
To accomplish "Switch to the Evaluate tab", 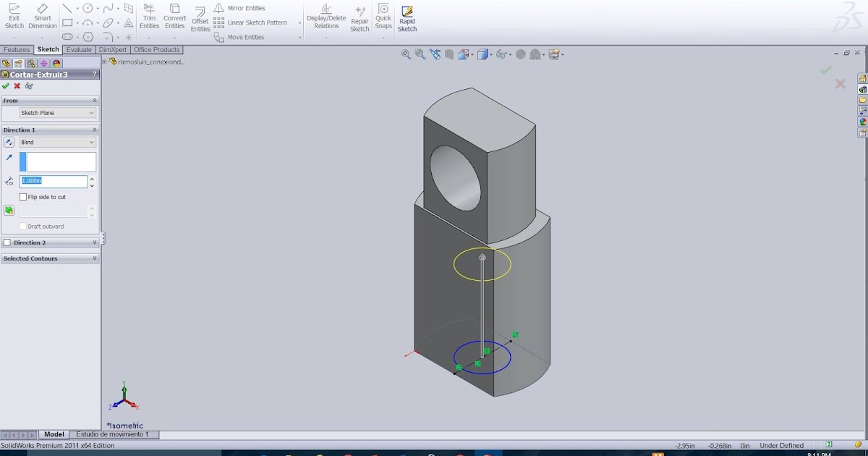I will tap(79, 49).
